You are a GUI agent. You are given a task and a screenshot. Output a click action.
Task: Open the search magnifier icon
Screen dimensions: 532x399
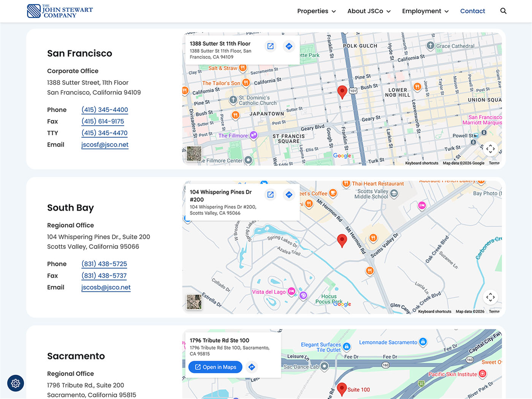tap(503, 11)
